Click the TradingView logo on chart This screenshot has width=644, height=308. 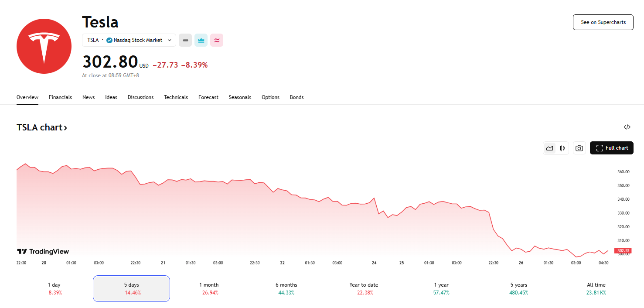pos(43,251)
